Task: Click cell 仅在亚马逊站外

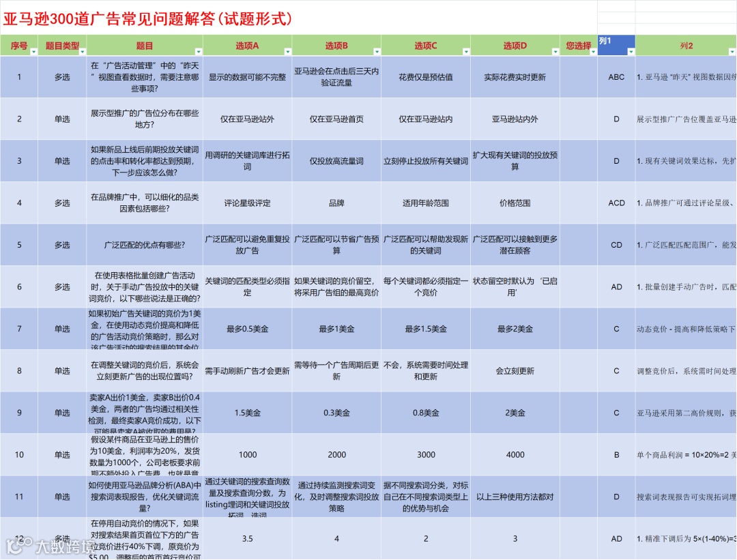Action: click(247, 119)
